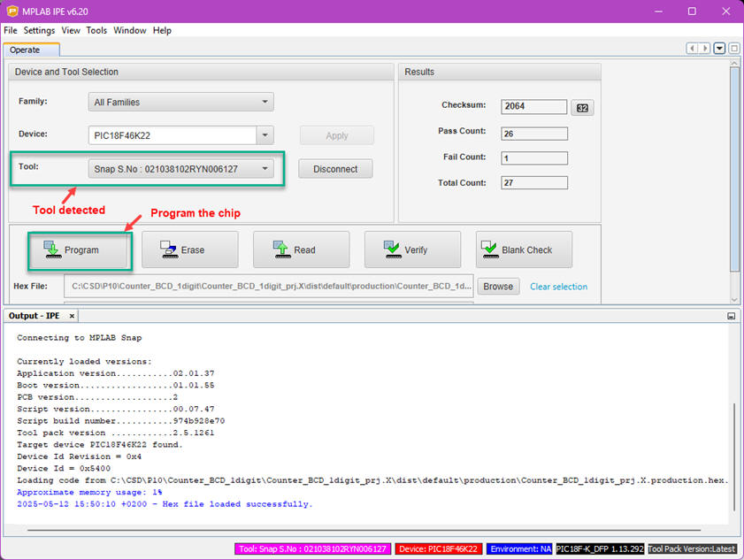Click 'Connecting to MPLAB Snap' output line
This screenshot has height=560, width=744.
pos(80,338)
